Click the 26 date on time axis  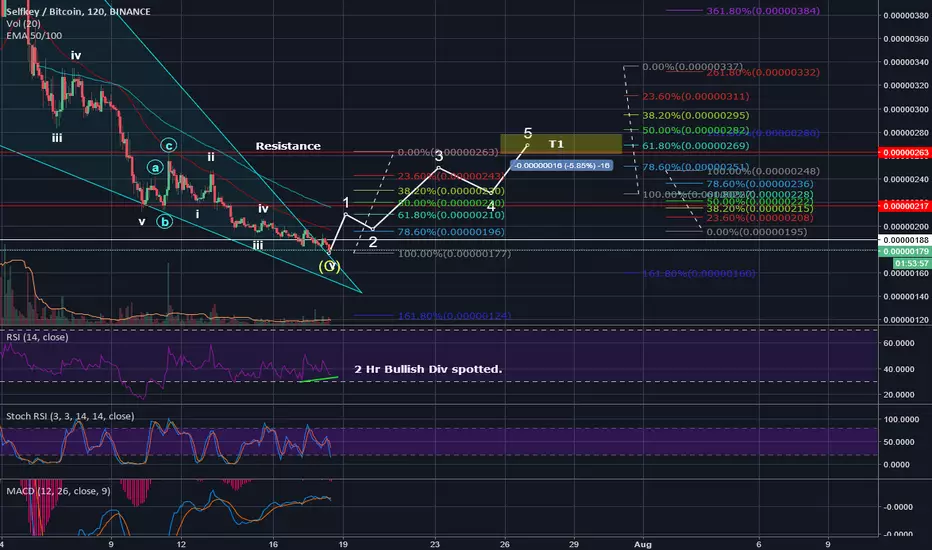[x=505, y=544]
